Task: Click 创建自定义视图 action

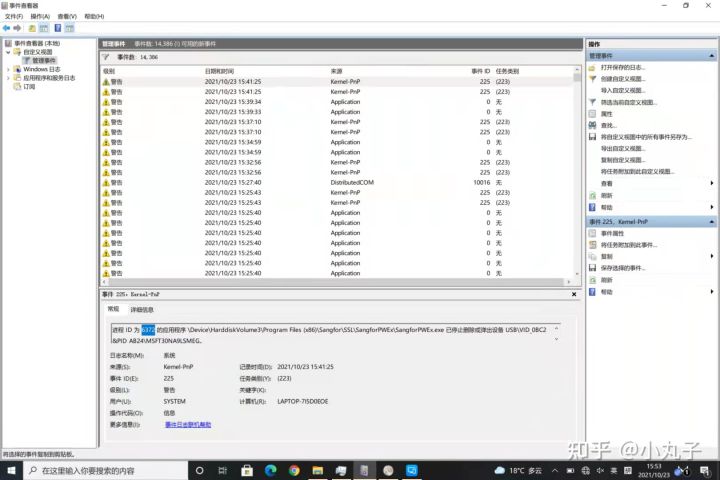Action: pyautogui.click(x=623, y=79)
